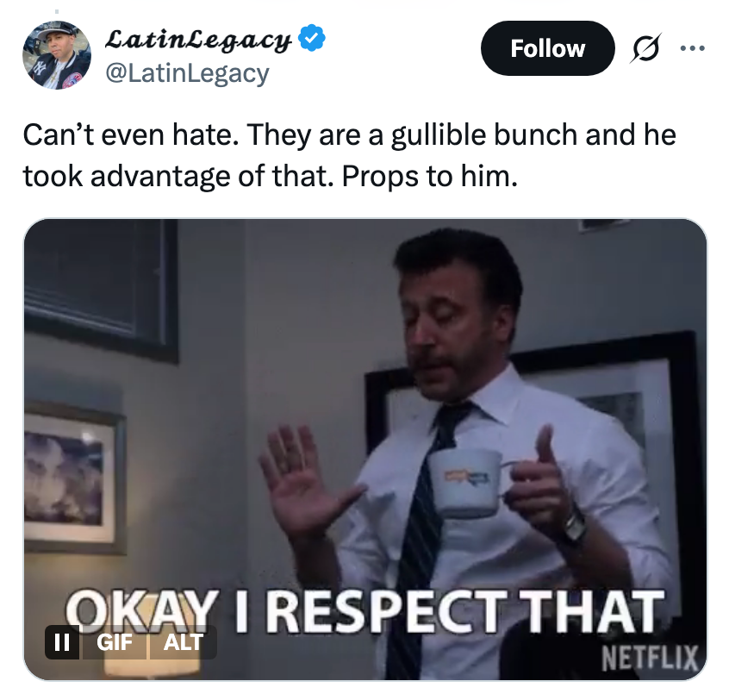Image resolution: width=729 pixels, height=700 pixels.
Task: Show the ALT image description
Action: tap(183, 642)
